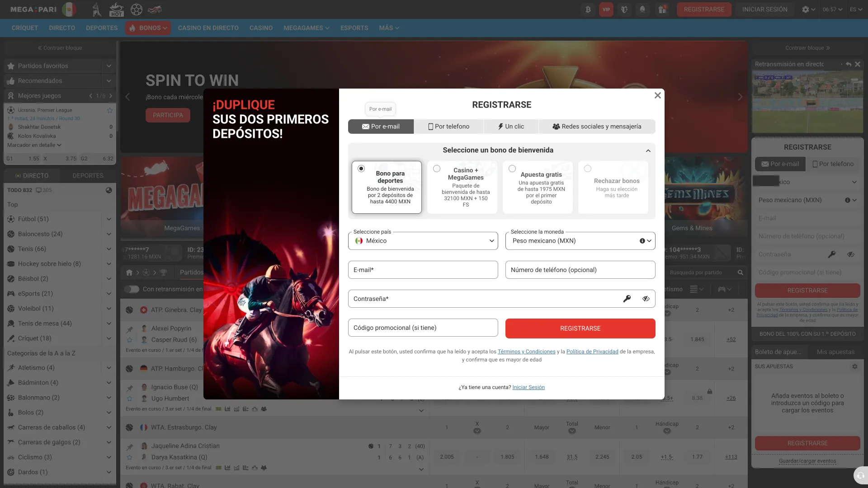Viewport: 868px width, 488px height.
Task: Open BONOS menu
Action: pyautogui.click(x=148, y=28)
